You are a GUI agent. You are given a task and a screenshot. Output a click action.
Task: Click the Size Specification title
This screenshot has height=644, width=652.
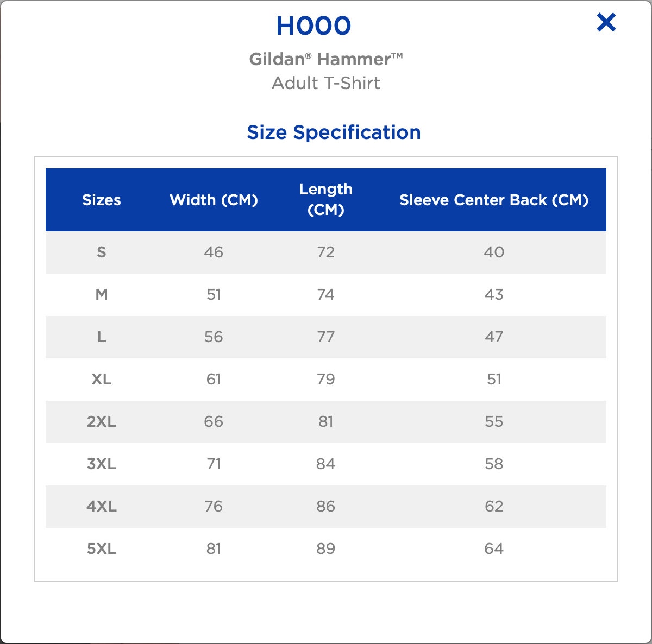pyautogui.click(x=334, y=132)
